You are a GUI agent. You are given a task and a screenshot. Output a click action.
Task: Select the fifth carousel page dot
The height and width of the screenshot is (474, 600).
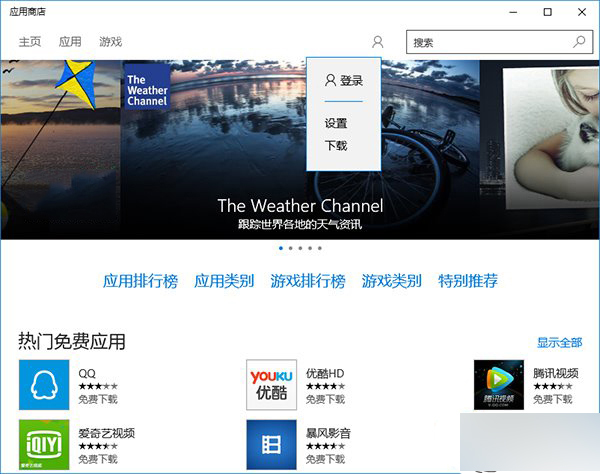click(x=320, y=248)
